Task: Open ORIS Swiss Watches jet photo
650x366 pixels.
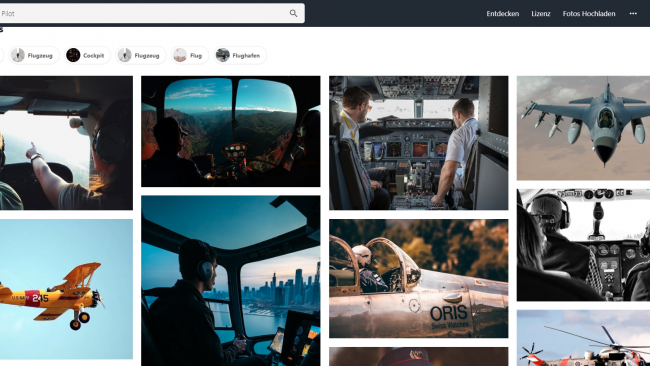Action: coord(419,279)
